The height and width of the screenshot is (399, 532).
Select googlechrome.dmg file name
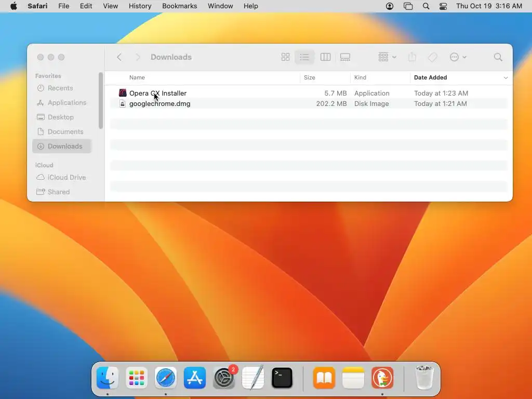(160, 104)
